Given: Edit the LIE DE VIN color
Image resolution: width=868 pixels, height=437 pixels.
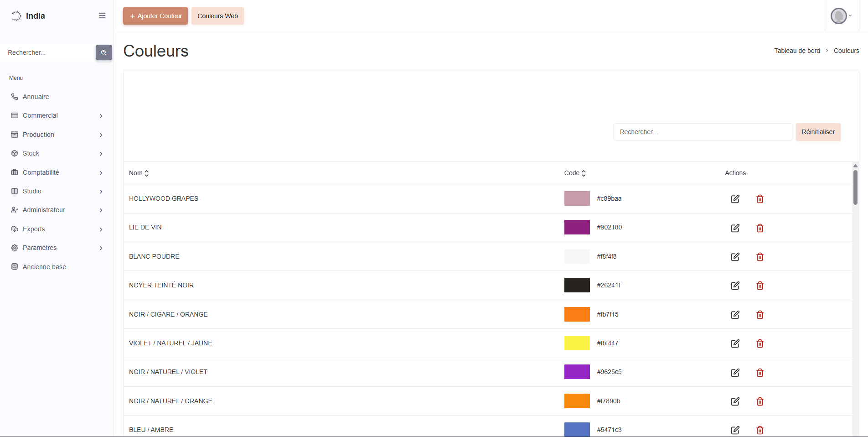Looking at the screenshot, I should (735, 228).
